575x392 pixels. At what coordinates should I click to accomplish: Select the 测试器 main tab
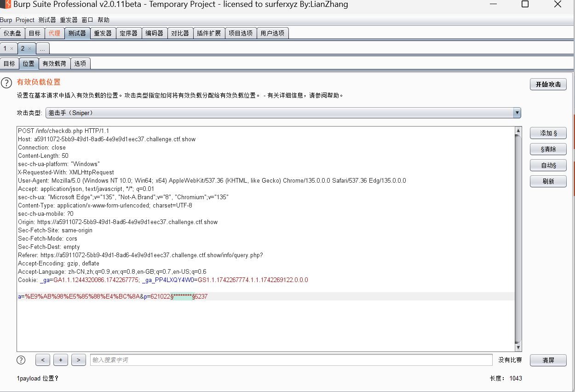click(77, 33)
